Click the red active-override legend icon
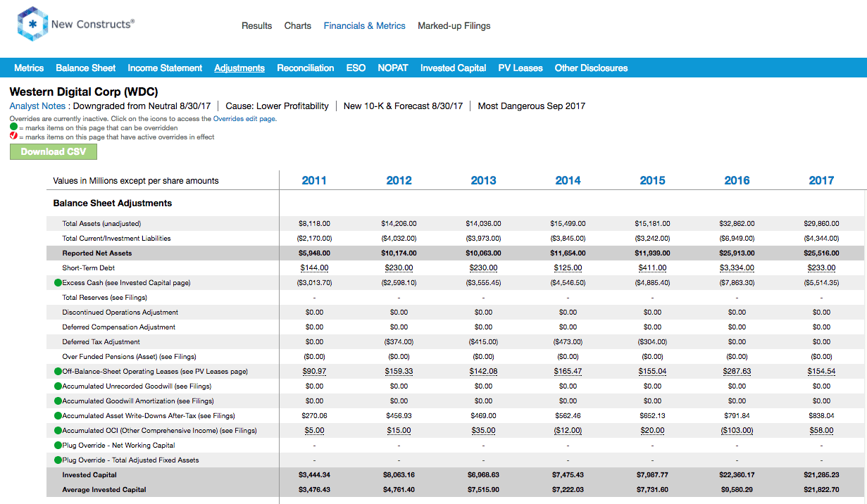Viewport: 867px width, 504px height. 13,137
